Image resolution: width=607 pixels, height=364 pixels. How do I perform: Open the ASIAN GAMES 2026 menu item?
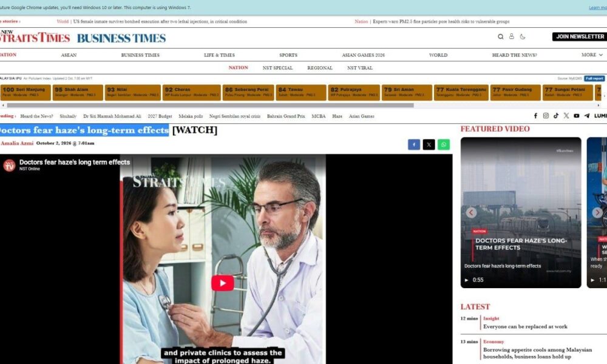tap(363, 55)
